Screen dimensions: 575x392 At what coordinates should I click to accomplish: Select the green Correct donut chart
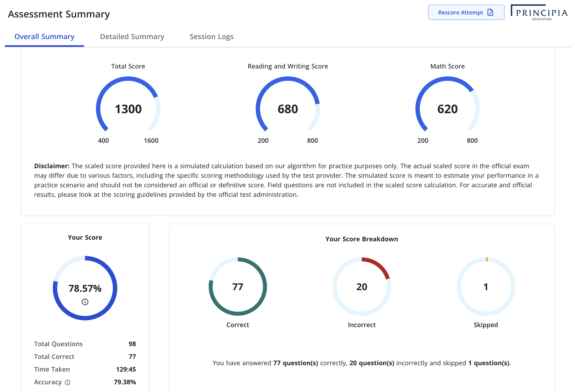(x=238, y=287)
